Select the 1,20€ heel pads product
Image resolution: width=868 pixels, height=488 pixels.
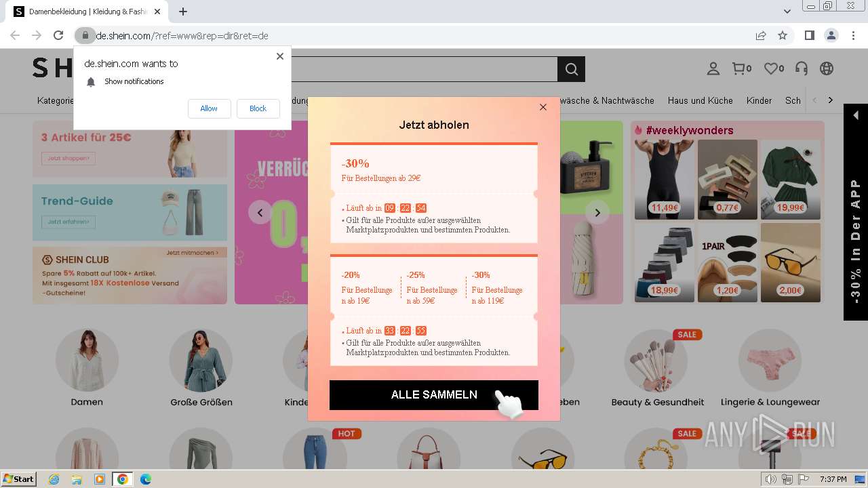(x=727, y=262)
